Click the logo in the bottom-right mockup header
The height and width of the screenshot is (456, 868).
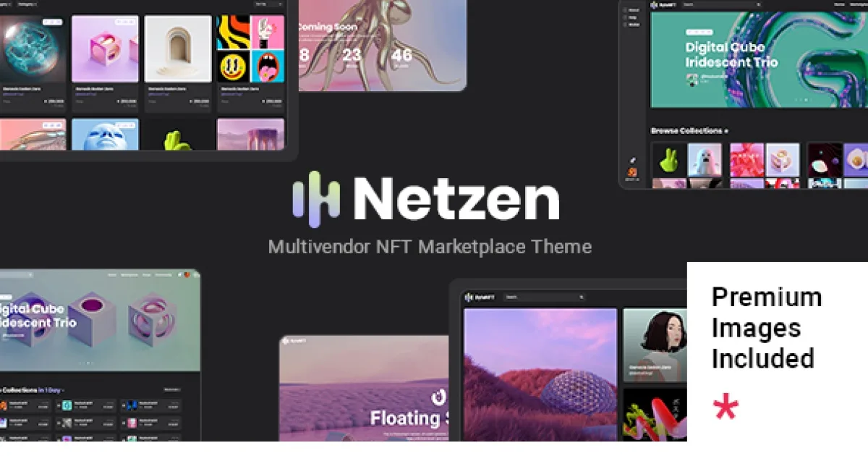pyautogui.click(x=481, y=297)
